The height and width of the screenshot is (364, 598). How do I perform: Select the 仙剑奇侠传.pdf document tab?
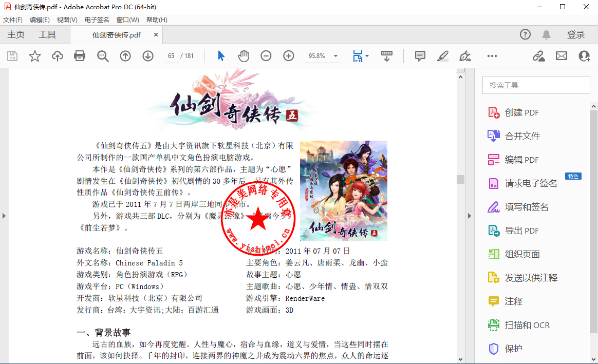coord(116,35)
